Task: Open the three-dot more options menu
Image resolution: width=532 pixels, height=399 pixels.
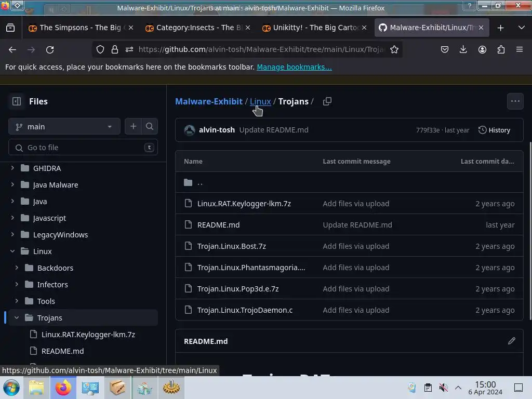Action: [515, 101]
